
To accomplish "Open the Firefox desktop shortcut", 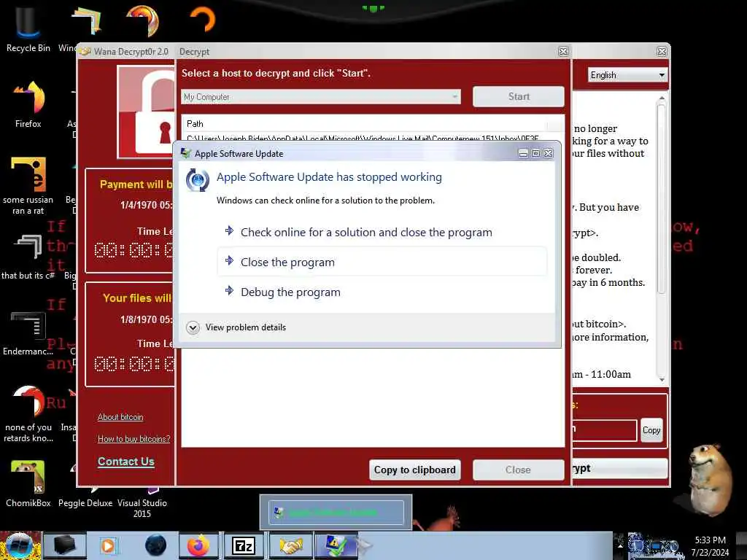I will (x=28, y=104).
